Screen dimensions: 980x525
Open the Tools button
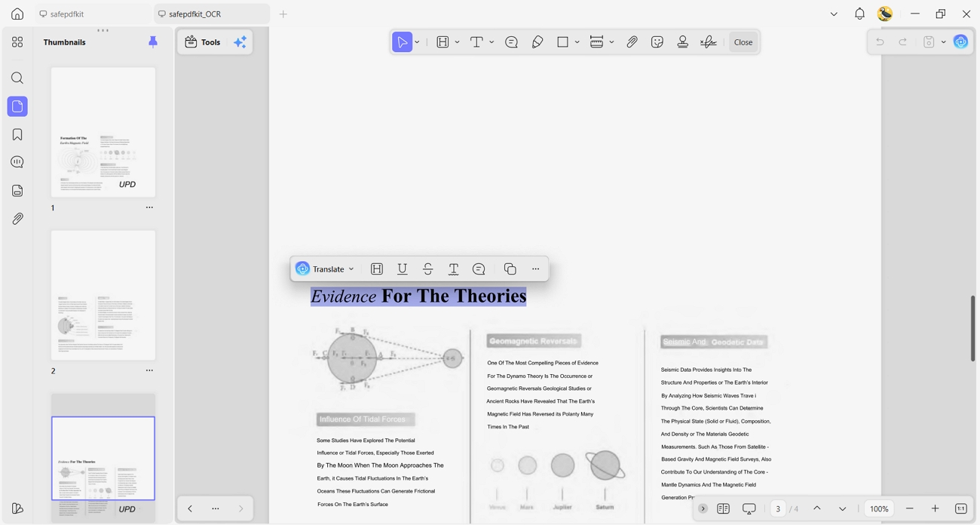(x=204, y=42)
